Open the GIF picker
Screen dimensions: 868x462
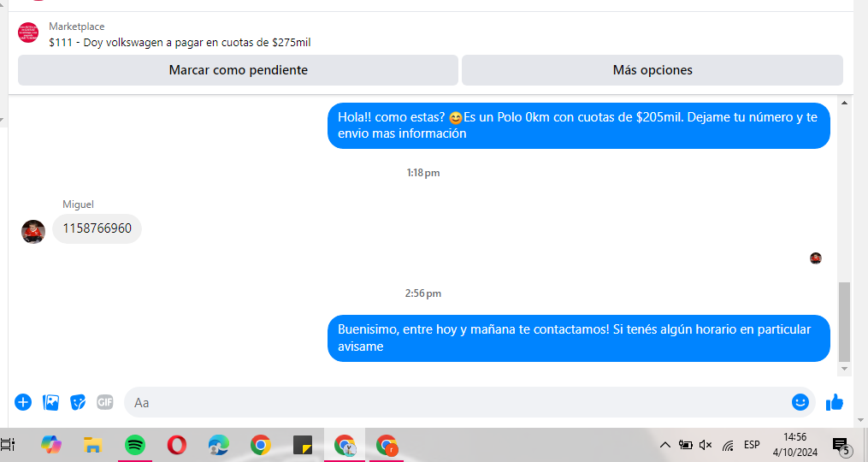[104, 402]
